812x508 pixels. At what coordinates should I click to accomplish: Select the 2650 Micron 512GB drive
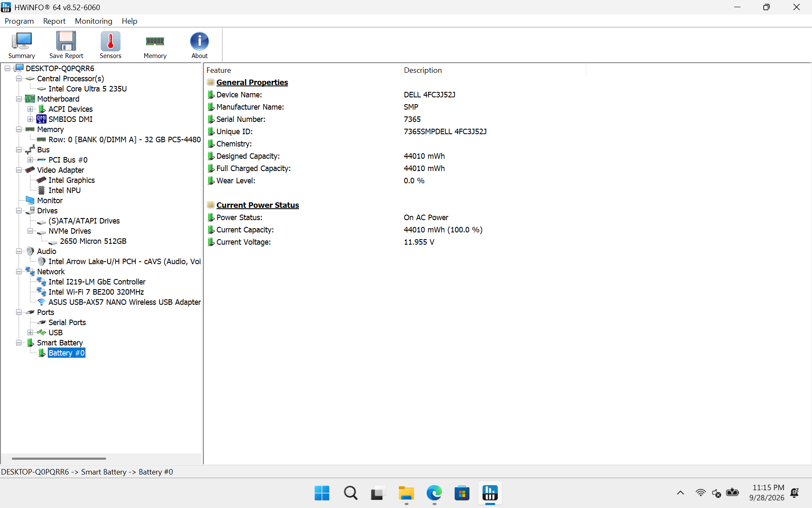point(93,241)
